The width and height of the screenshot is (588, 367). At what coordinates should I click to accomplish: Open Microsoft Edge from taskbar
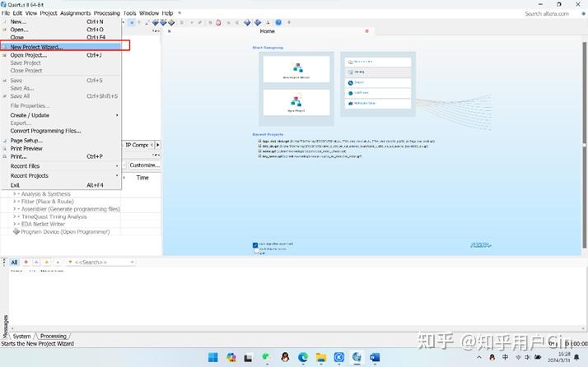tap(303, 358)
